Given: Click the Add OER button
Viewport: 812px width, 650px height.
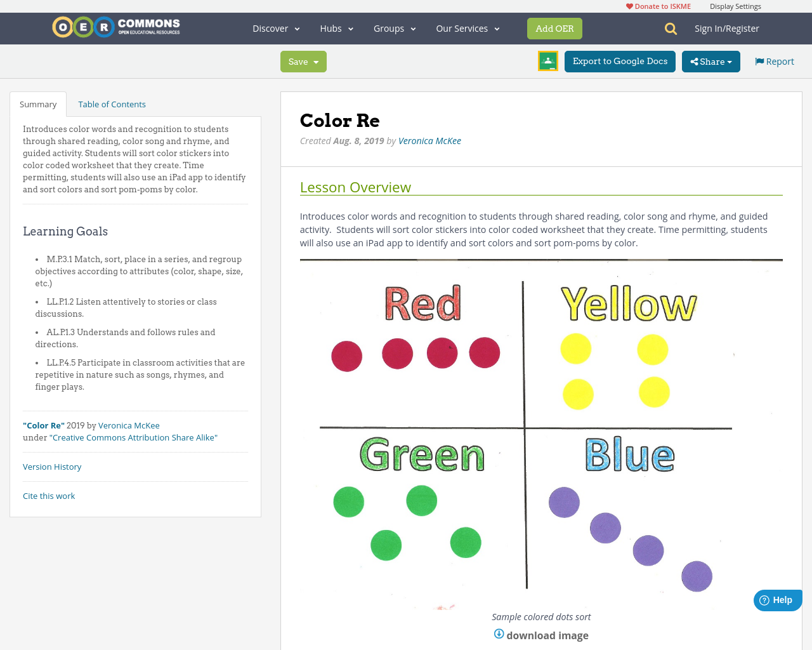Looking at the screenshot, I should click(554, 28).
